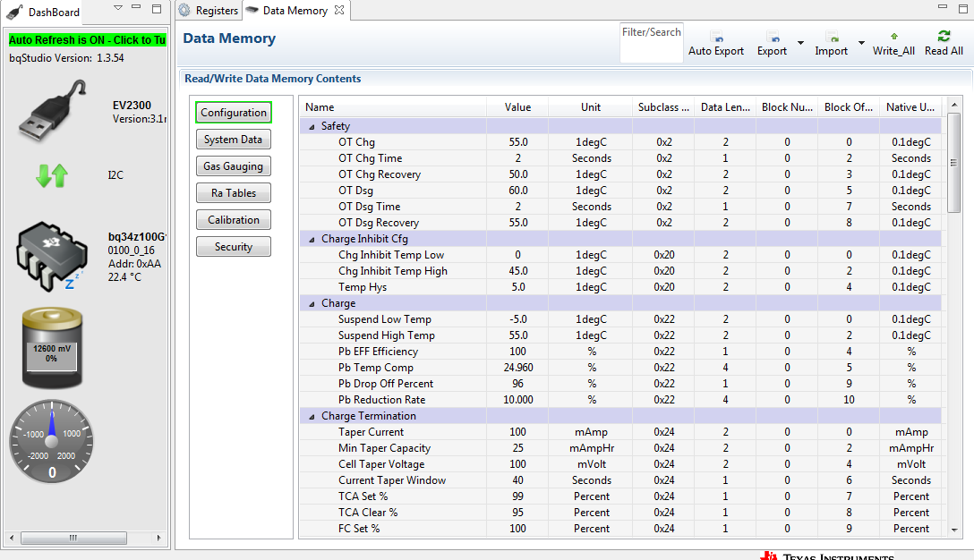Viewport: 974px width, 560px height.
Task: Collapse the Charge Inhibit Cfg group
Action: point(312,240)
